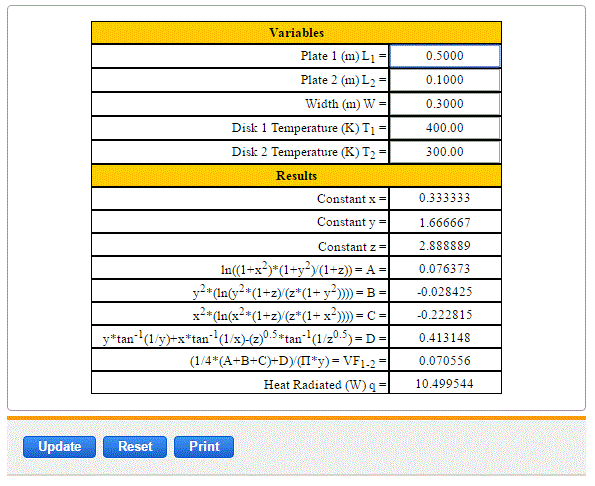Screen dimensions: 595x486
Task: Click the 'Constant x =' label
Action: coord(352,199)
